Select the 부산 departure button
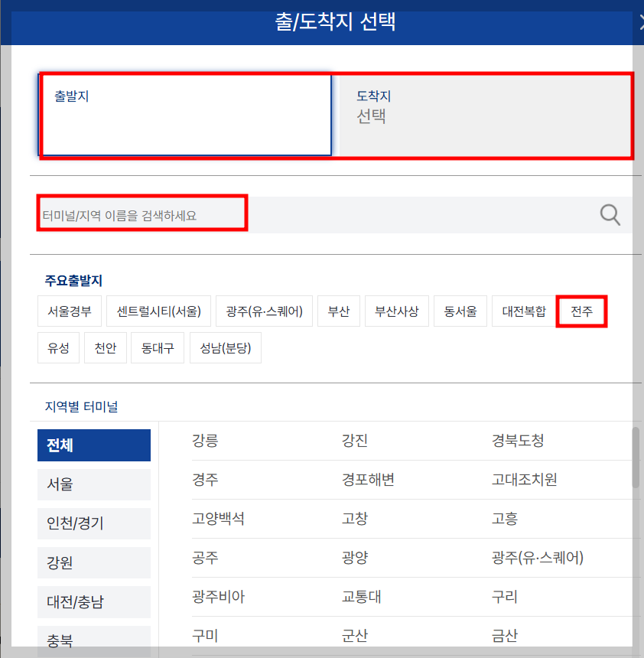644x658 pixels. point(339,311)
